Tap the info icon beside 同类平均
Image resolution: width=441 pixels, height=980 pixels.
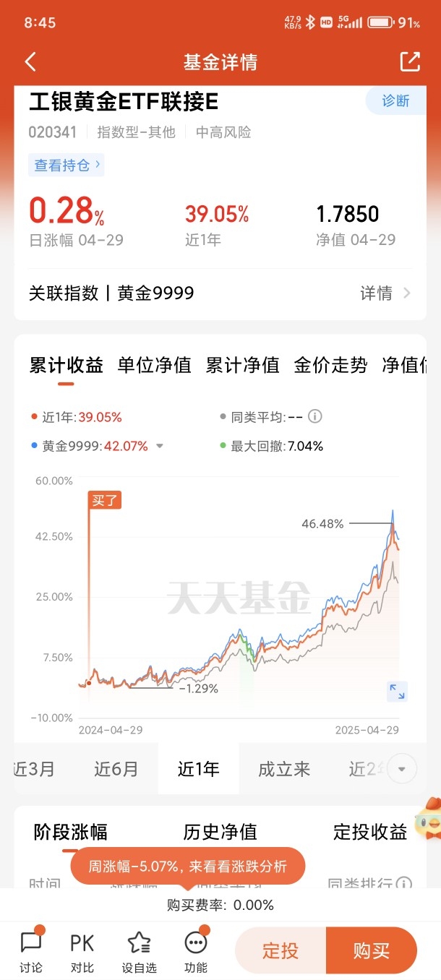315,416
